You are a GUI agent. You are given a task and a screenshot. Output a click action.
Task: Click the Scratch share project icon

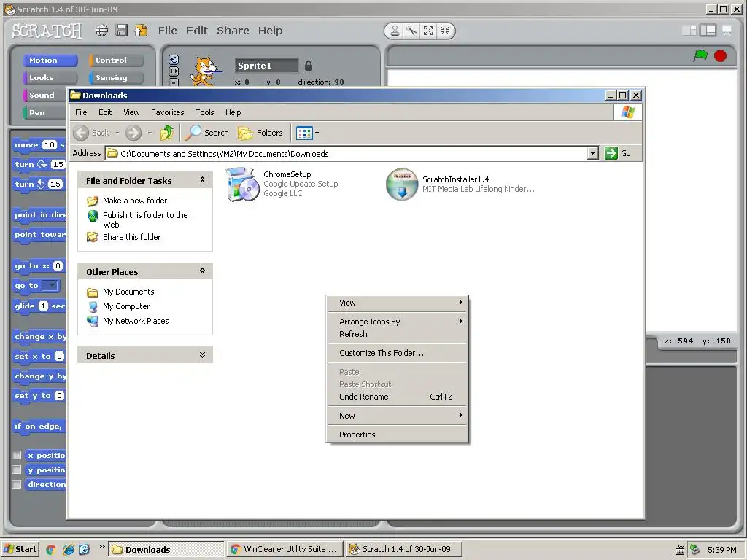141,31
